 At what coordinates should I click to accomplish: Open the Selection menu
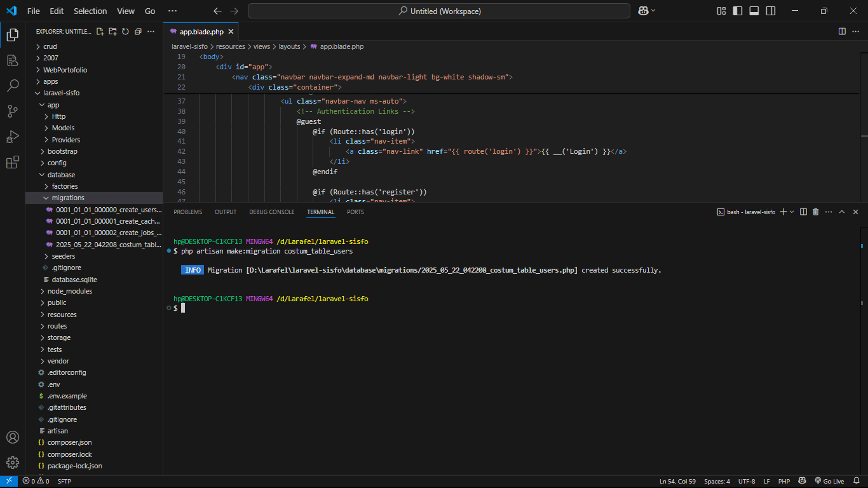(x=90, y=11)
